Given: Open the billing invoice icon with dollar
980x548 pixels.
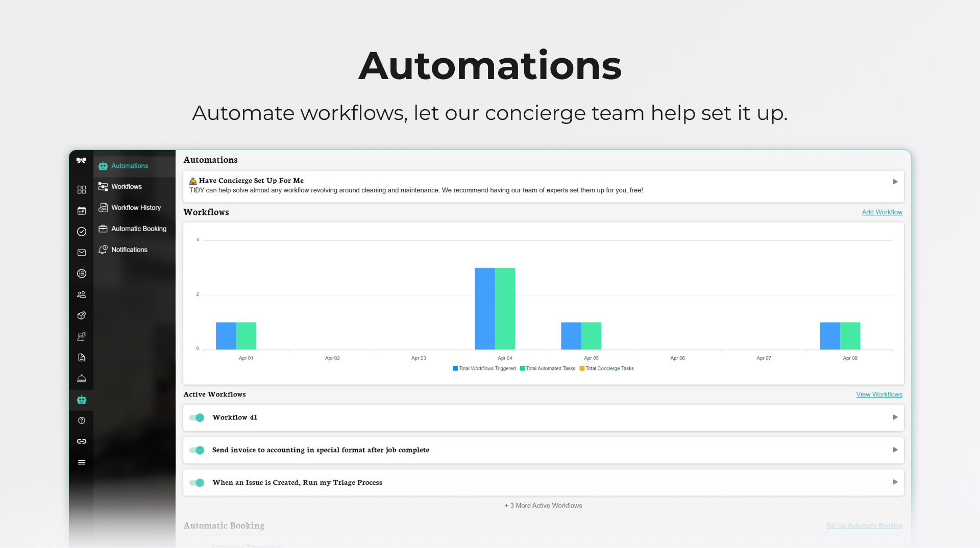Looking at the screenshot, I should [x=81, y=337].
